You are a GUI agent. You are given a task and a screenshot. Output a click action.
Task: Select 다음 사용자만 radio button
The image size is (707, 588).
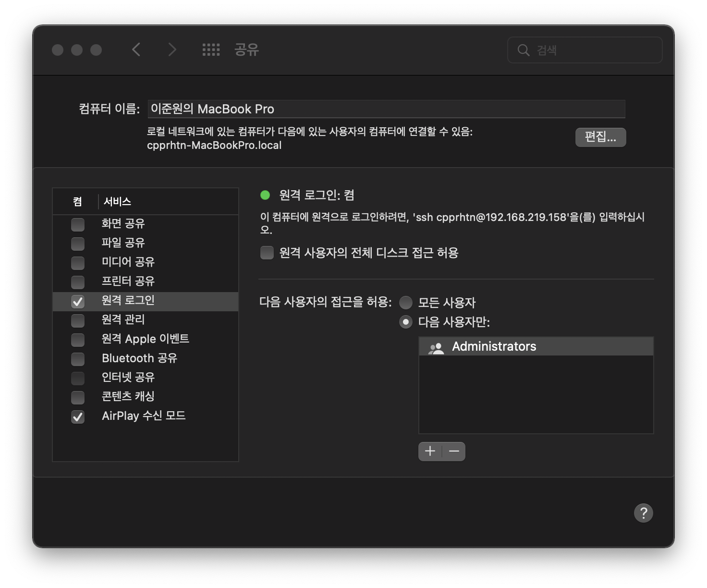[x=406, y=322]
